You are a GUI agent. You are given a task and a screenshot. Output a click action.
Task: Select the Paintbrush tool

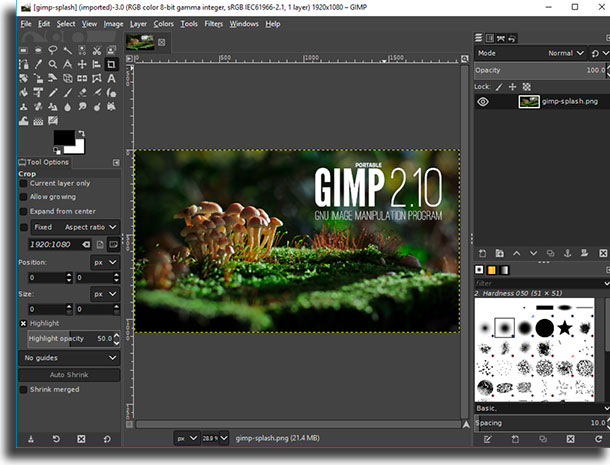68,93
